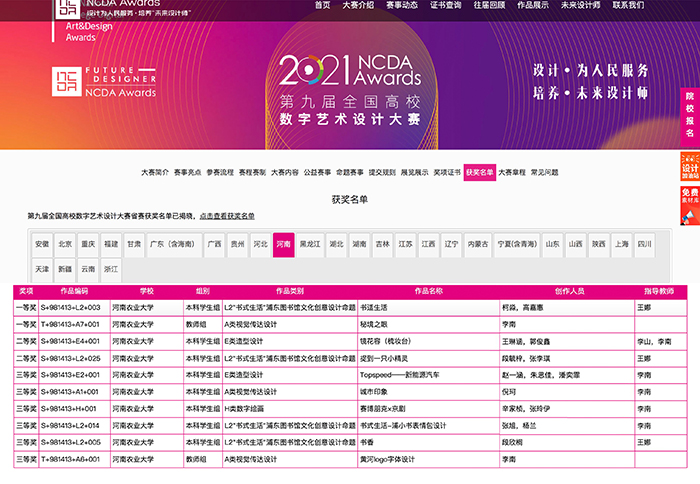Follow the 点击查看获奖名单 link

(x=227, y=216)
